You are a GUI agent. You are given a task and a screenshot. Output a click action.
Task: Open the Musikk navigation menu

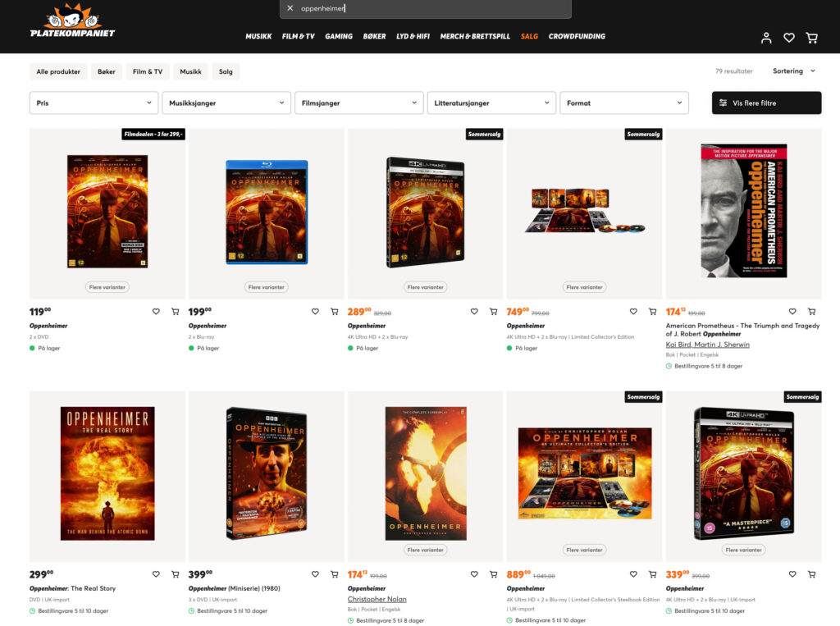coord(258,36)
